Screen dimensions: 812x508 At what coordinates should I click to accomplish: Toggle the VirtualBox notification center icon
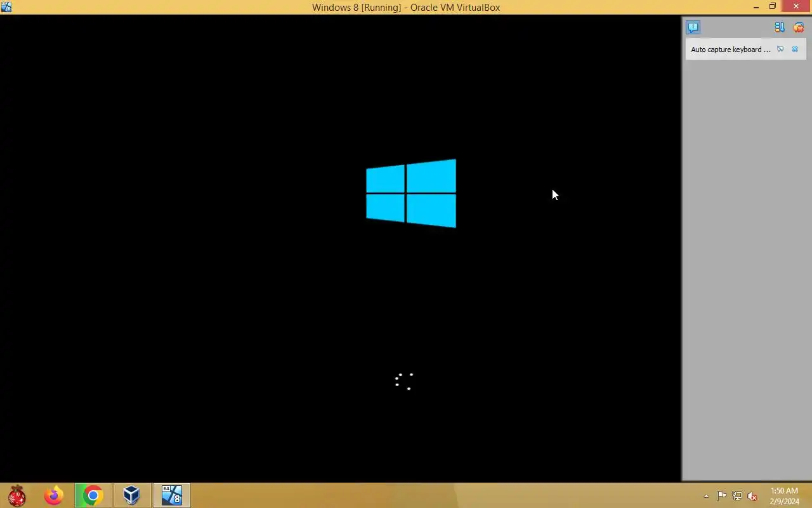click(x=693, y=27)
